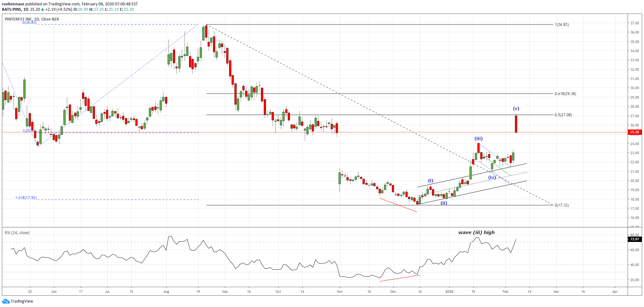This screenshot has height=307, width=644.
Task: Click the H:27.25 high value in header
Action: (x=97, y=9)
